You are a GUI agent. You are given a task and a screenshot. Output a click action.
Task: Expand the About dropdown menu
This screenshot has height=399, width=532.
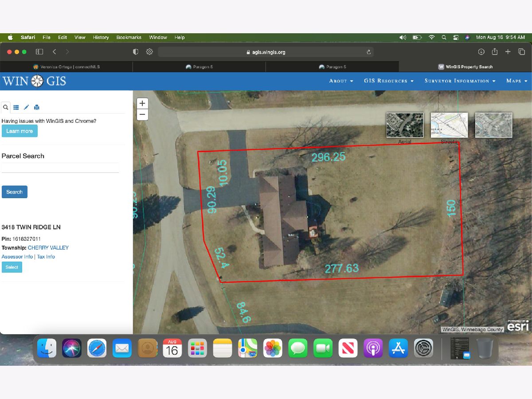pyautogui.click(x=341, y=81)
